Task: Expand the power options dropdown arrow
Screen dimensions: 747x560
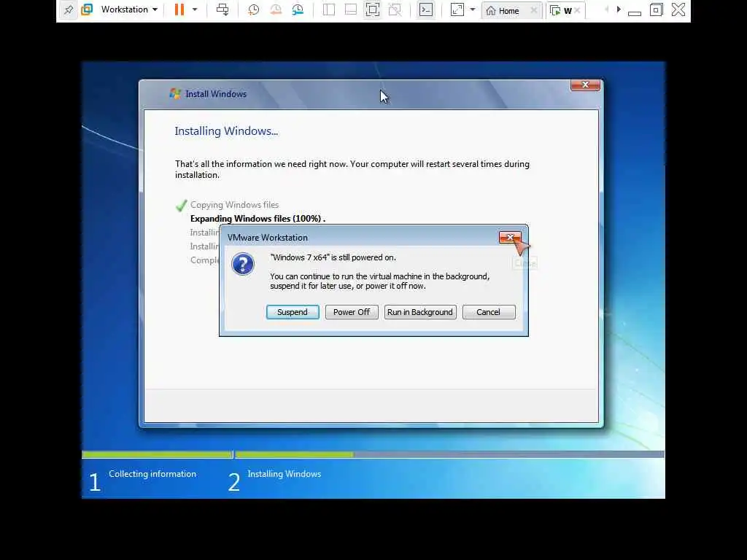Action: (194, 9)
